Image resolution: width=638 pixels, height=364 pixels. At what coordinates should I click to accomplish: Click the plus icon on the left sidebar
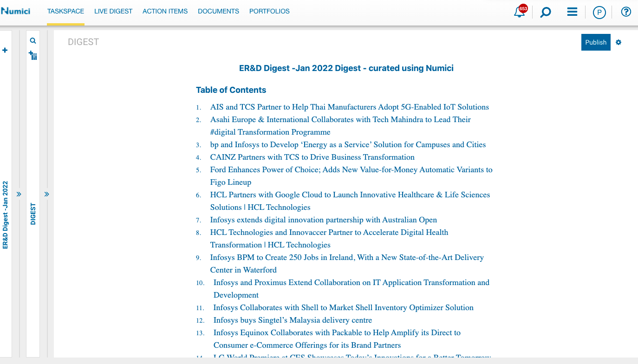click(x=5, y=50)
